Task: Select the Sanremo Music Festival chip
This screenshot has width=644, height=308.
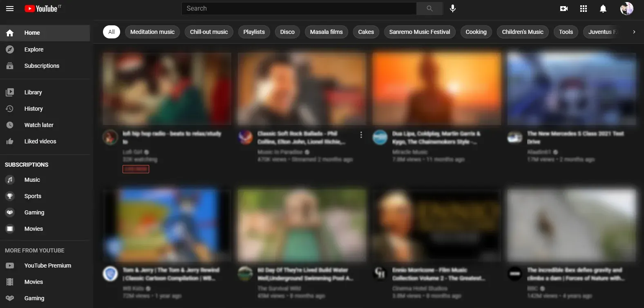Action: [420, 32]
